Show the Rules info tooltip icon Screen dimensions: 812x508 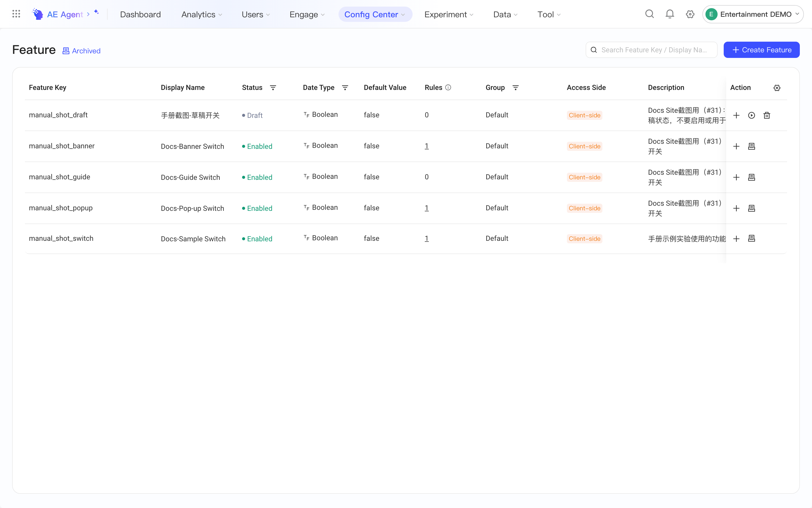click(448, 87)
